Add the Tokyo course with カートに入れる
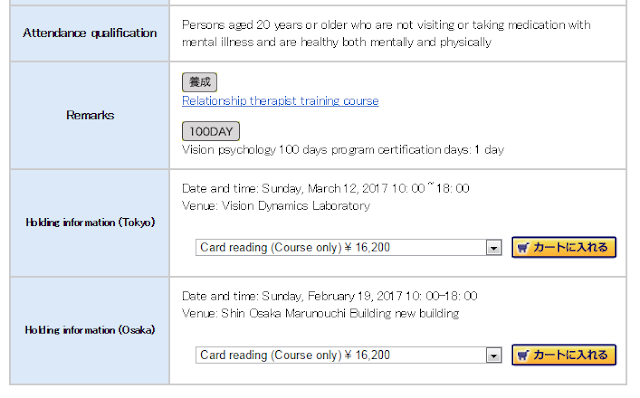 [564, 247]
